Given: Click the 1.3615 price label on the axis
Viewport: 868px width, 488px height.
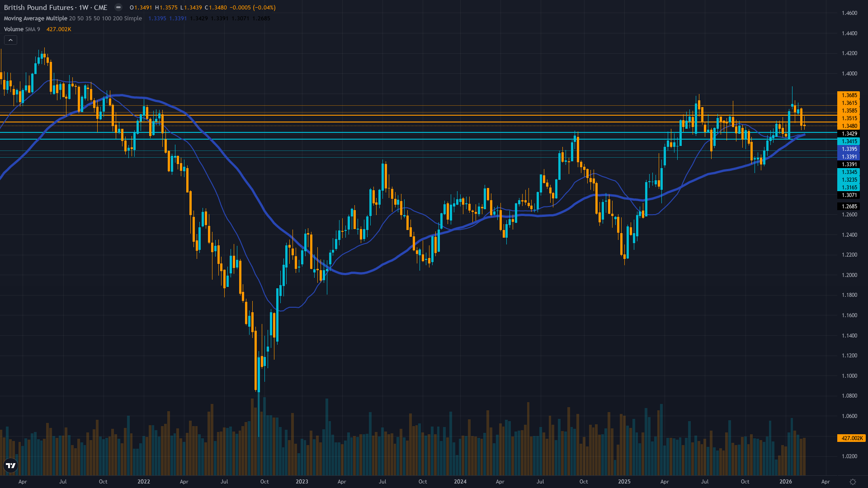Looking at the screenshot, I should (849, 103).
